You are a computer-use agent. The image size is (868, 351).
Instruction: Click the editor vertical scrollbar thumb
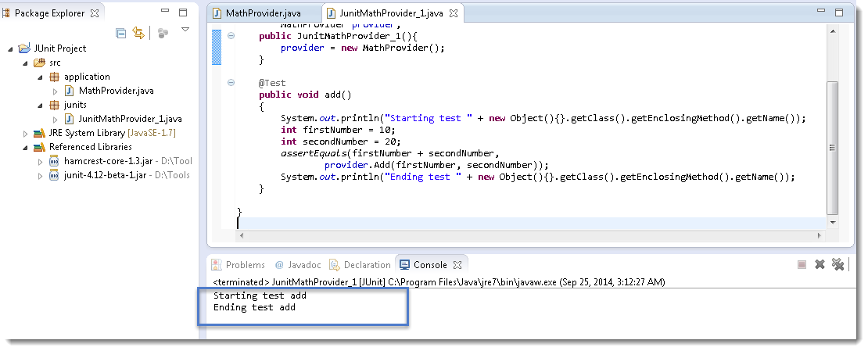click(x=832, y=145)
